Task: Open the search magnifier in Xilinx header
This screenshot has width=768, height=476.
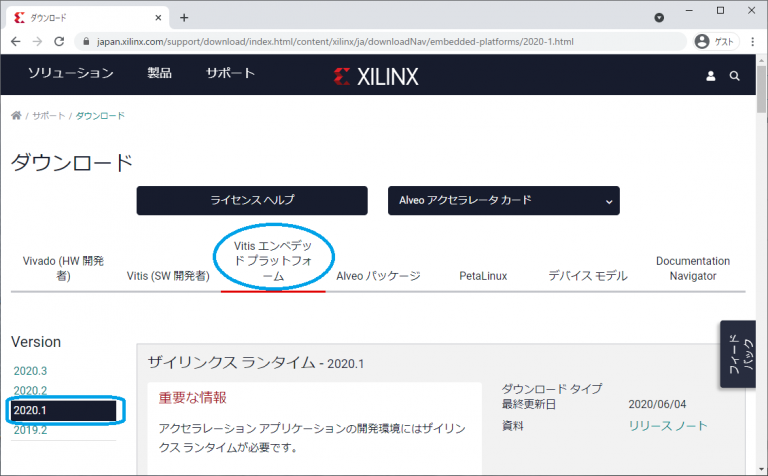Action: (735, 76)
